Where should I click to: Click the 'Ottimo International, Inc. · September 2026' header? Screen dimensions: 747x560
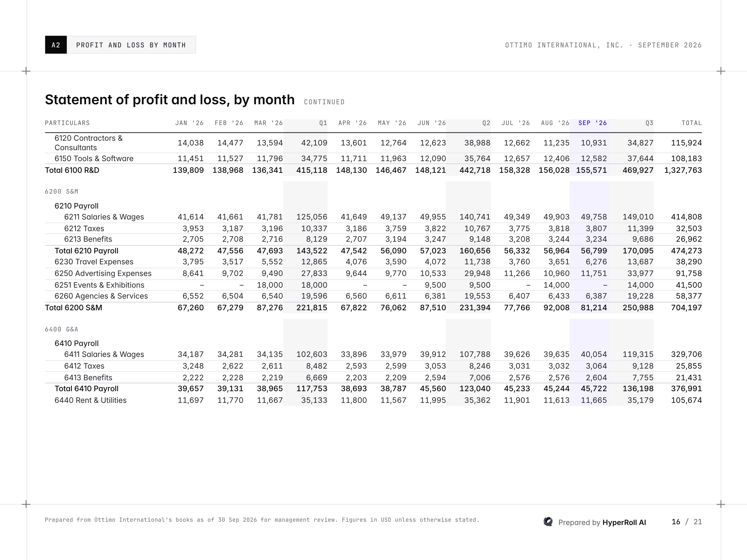pyautogui.click(x=603, y=45)
